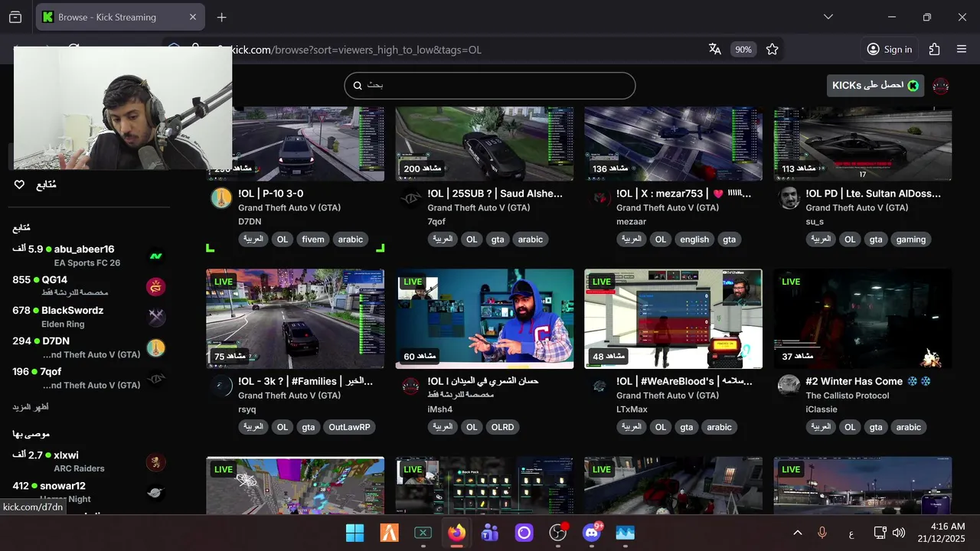Click iClassie channel name
The width and height of the screenshot is (980, 551).
(823, 409)
